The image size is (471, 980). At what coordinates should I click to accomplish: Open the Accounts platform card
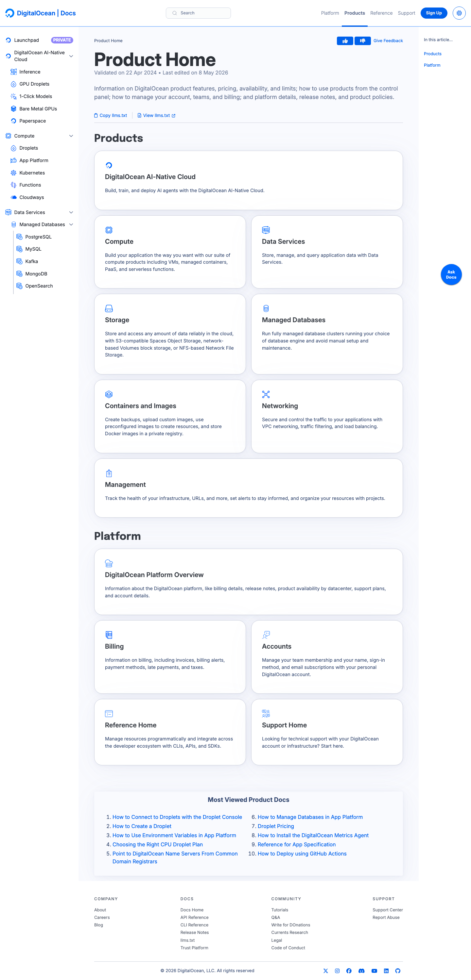pyautogui.click(x=327, y=657)
